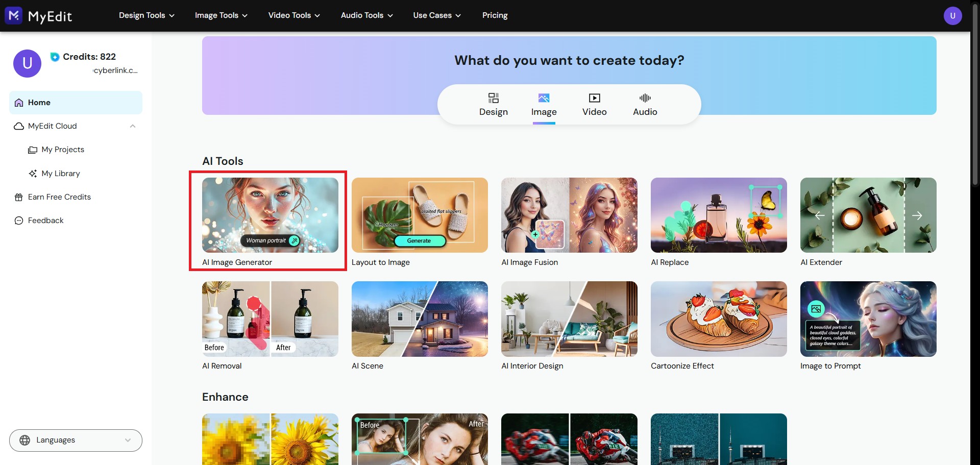
Task: Open the Layout to Image thumbnail
Action: tap(420, 215)
